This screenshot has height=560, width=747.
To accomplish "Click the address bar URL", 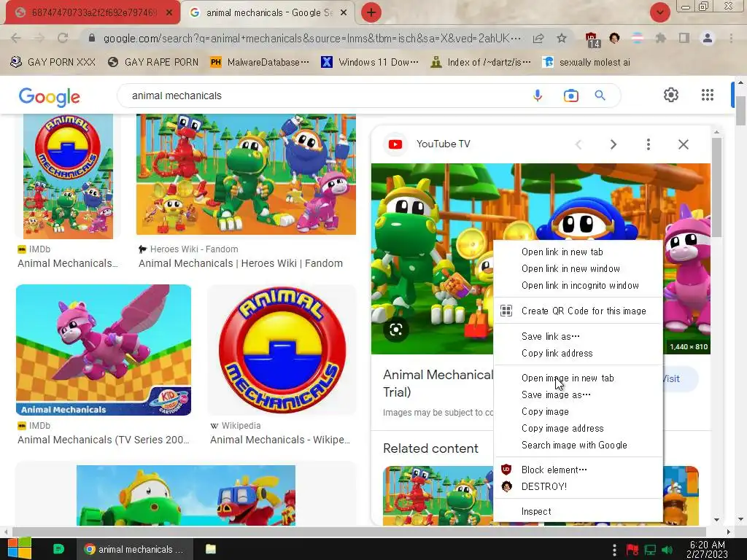I will pyautogui.click(x=312, y=38).
